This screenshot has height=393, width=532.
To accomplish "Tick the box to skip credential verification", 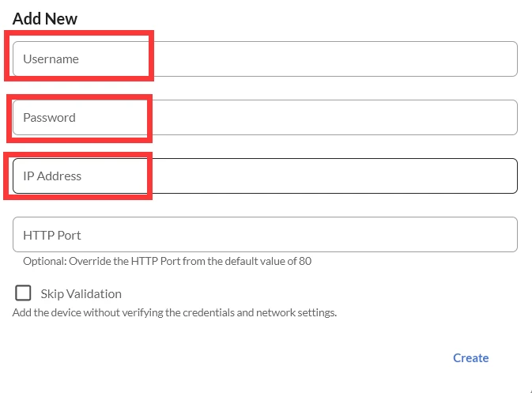I will point(24,293).
